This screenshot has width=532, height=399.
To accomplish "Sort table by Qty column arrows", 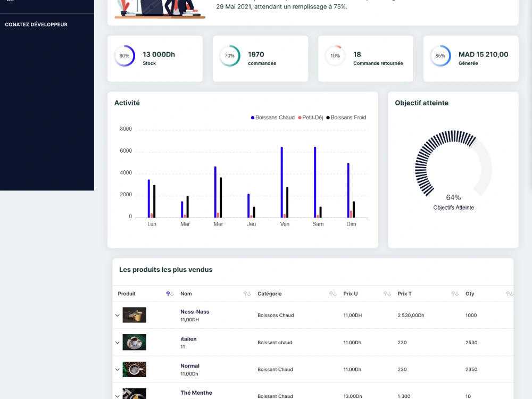I will tap(509, 294).
